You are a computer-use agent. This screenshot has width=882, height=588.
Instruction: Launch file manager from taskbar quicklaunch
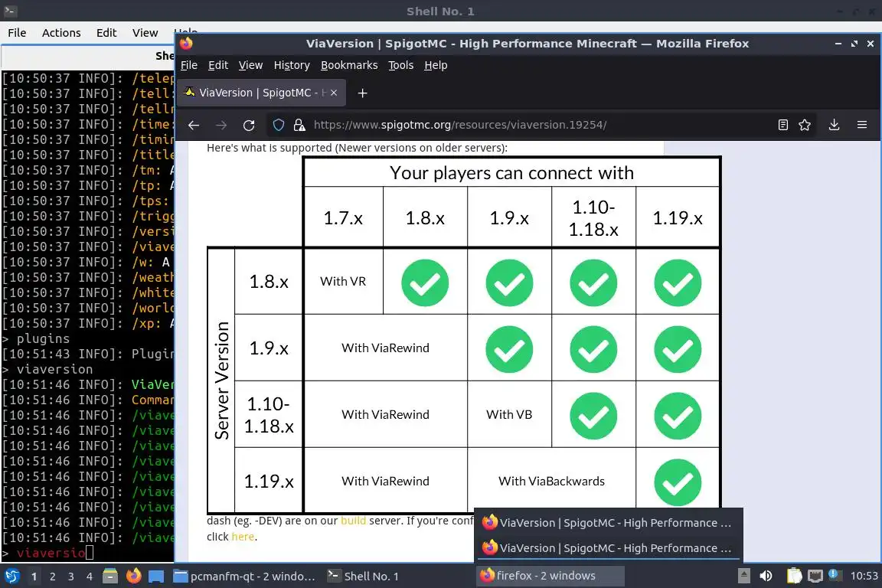[110, 577]
